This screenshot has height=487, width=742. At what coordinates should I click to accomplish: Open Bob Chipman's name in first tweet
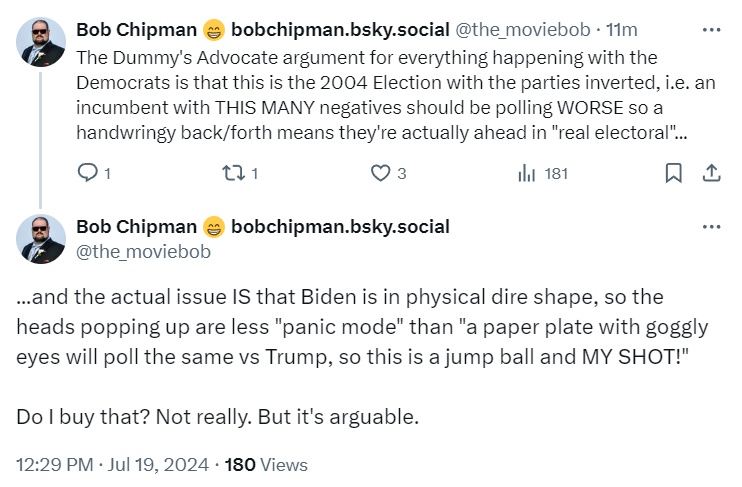[137, 29]
